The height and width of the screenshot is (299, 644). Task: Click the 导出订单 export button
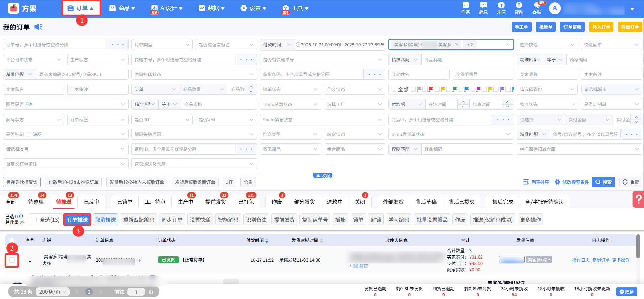pos(630,27)
